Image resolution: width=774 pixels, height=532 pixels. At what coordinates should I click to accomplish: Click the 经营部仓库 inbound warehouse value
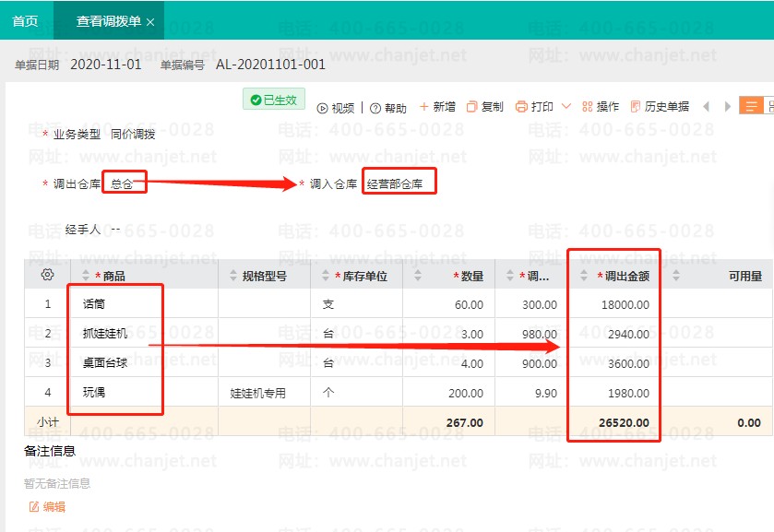(395, 184)
